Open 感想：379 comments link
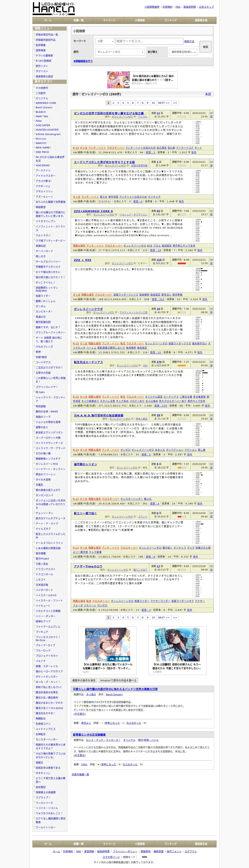The width and height of the screenshot is (249, 868). point(161,406)
